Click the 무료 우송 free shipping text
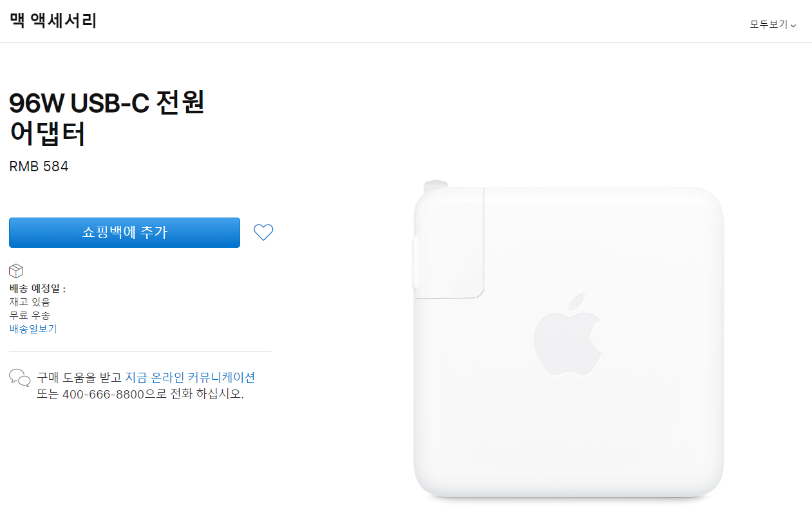The image size is (812, 515). pos(30,315)
